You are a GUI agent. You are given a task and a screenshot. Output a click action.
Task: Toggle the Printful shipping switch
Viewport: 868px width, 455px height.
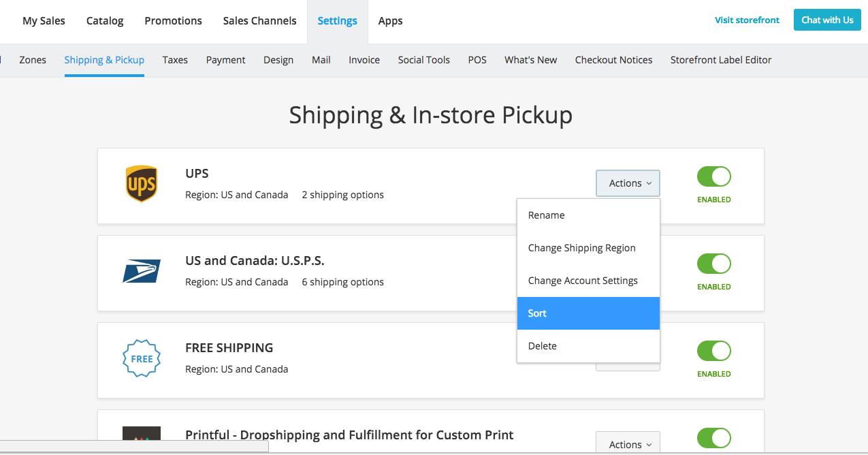[x=713, y=438]
